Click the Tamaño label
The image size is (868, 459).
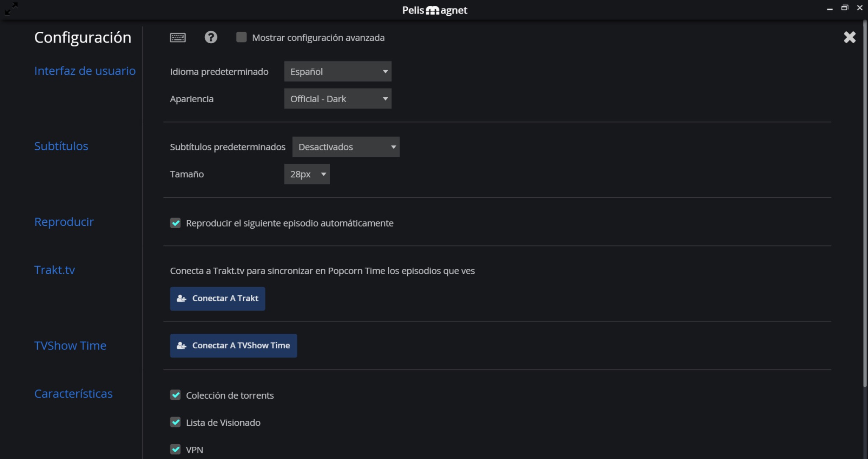tap(187, 174)
